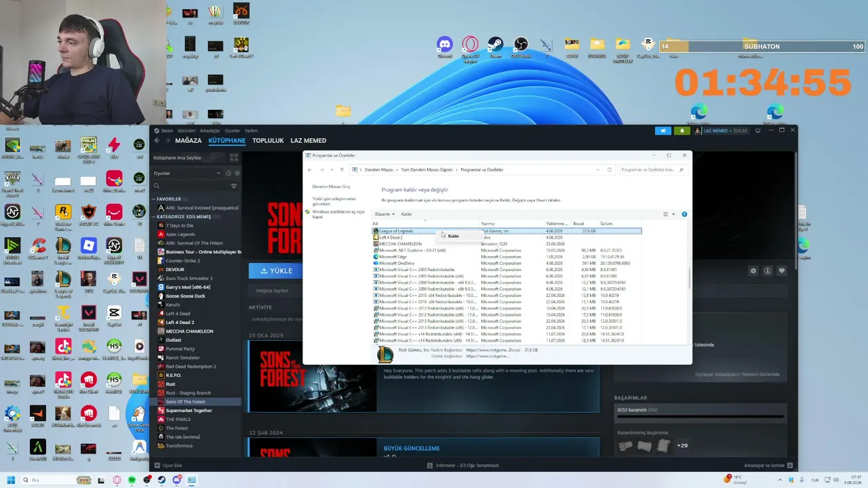Click Oyun Ekle in Steam

[168, 466]
